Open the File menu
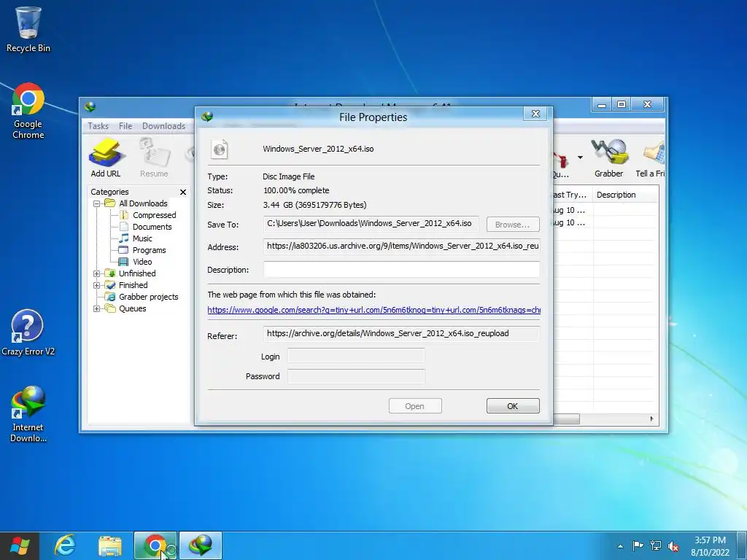The width and height of the screenshot is (747, 560). click(x=125, y=125)
